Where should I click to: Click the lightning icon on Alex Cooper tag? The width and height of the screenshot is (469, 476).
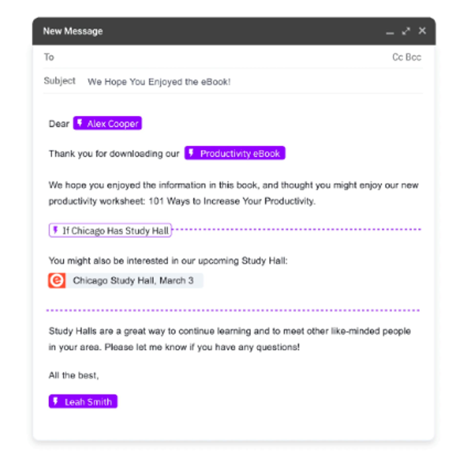(80, 123)
